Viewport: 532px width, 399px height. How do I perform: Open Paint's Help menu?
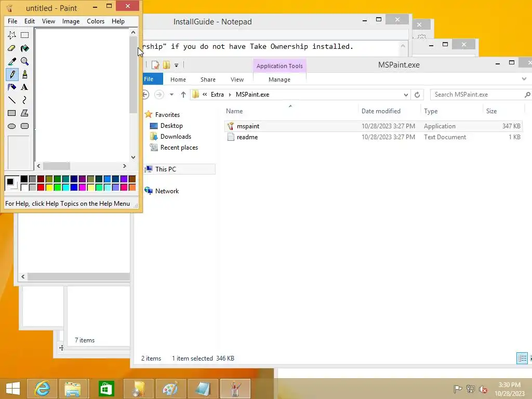[118, 21]
